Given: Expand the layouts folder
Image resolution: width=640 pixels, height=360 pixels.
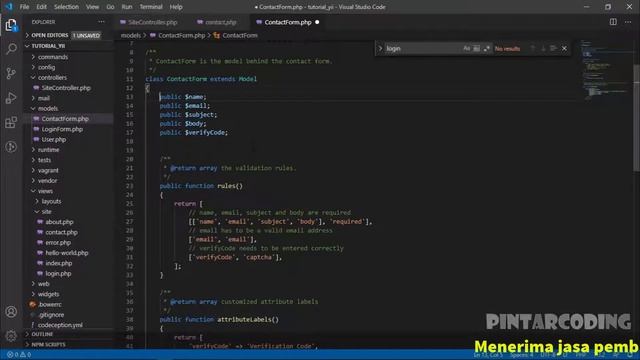Looking at the screenshot, I should 51,202.
